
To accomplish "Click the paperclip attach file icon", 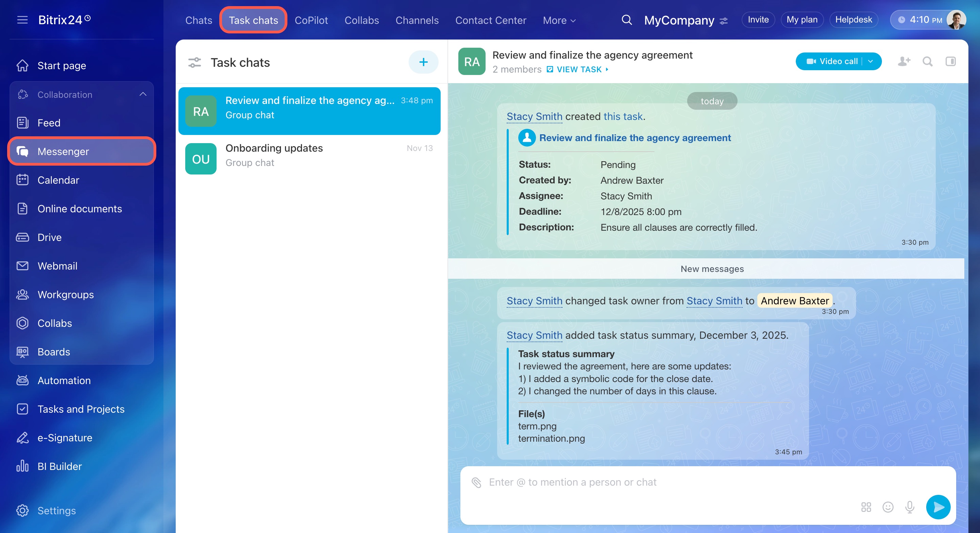I will click(476, 482).
